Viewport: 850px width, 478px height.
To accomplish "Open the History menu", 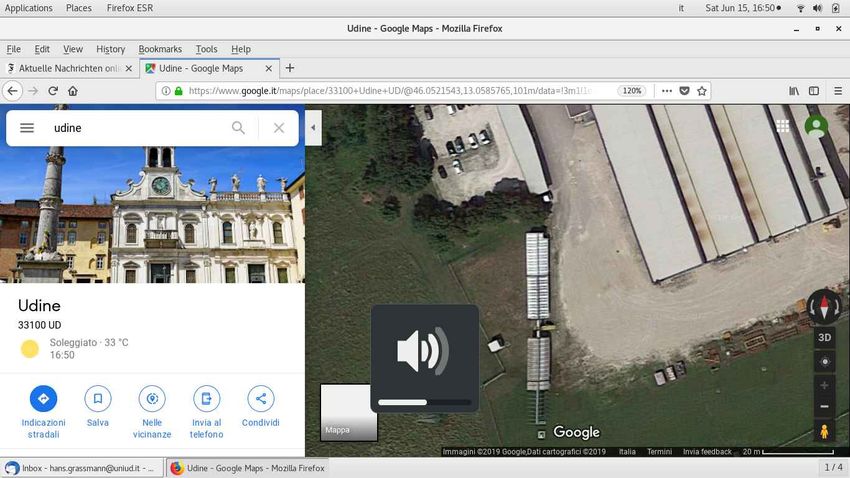I will (111, 49).
